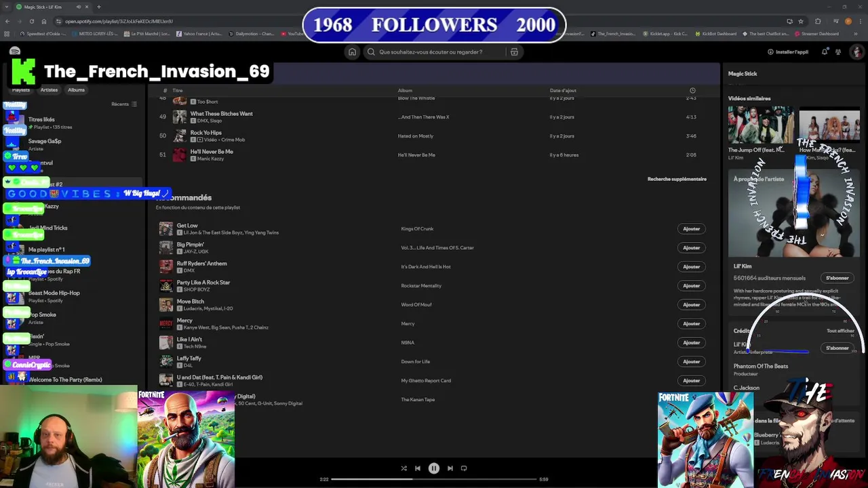Go back in browser history
Viewport: 868px width, 488px height.
[8, 21]
